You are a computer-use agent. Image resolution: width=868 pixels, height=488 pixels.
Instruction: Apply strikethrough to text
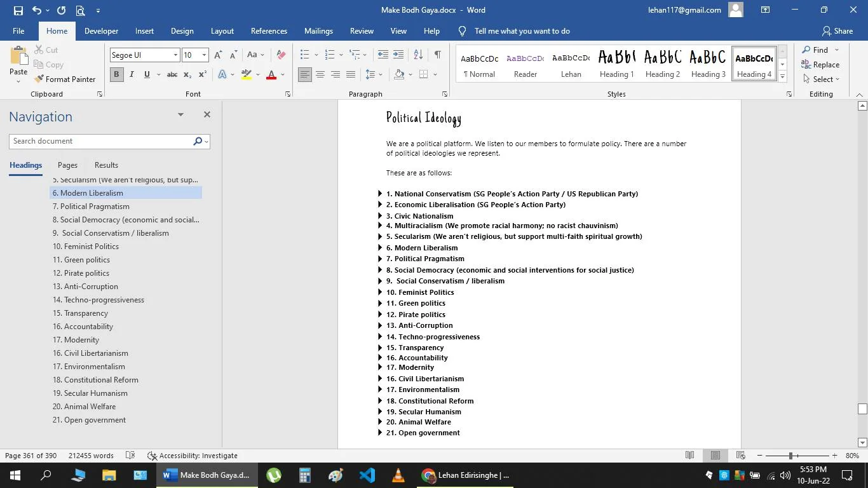[172, 74]
